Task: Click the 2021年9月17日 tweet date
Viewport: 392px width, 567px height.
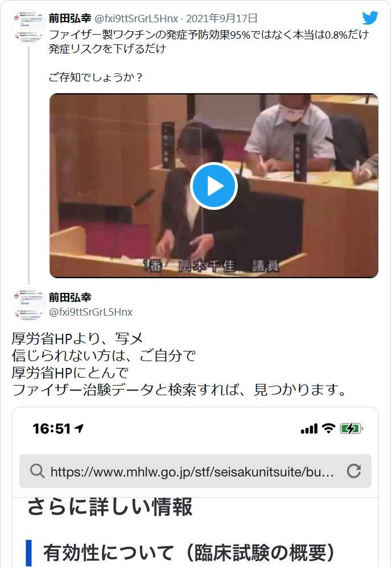Action: 222,18
